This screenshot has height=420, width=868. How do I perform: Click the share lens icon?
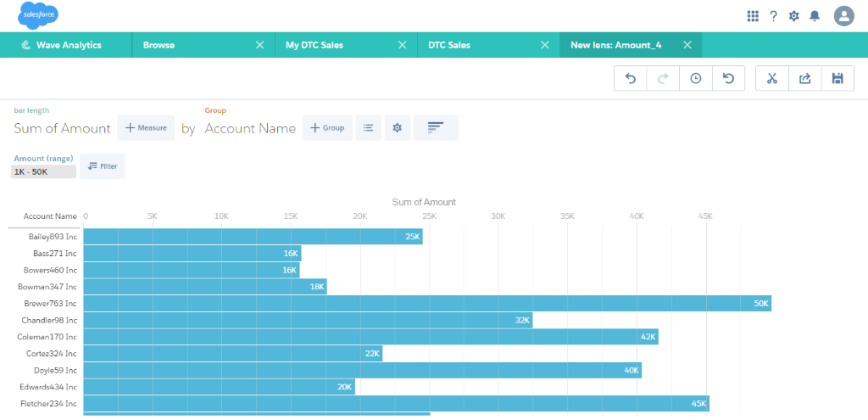(805, 79)
